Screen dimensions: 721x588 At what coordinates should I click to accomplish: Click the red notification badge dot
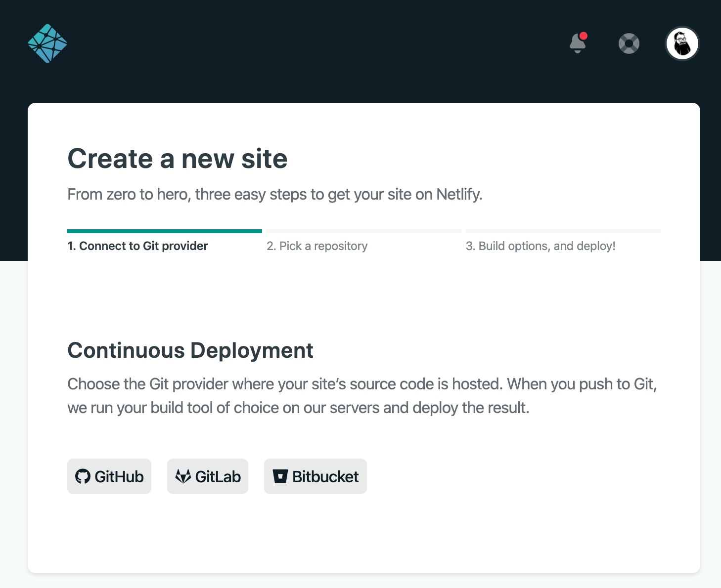[584, 36]
